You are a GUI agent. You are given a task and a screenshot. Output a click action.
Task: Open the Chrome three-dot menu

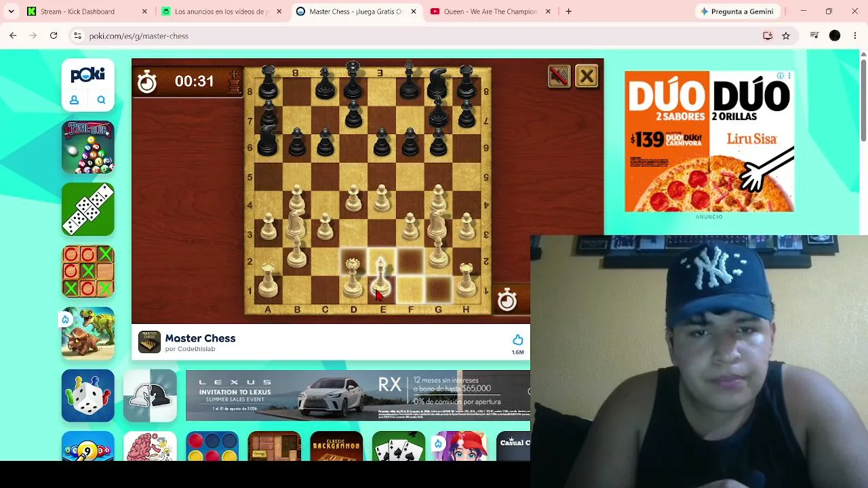pos(855,36)
